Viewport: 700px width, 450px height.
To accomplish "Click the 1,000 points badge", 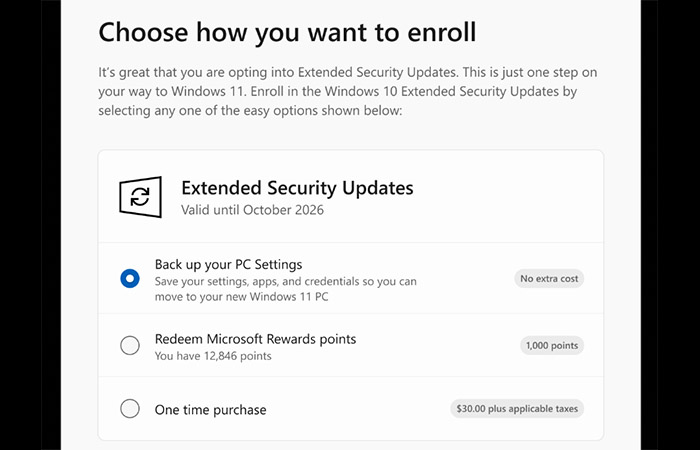I will pos(552,346).
